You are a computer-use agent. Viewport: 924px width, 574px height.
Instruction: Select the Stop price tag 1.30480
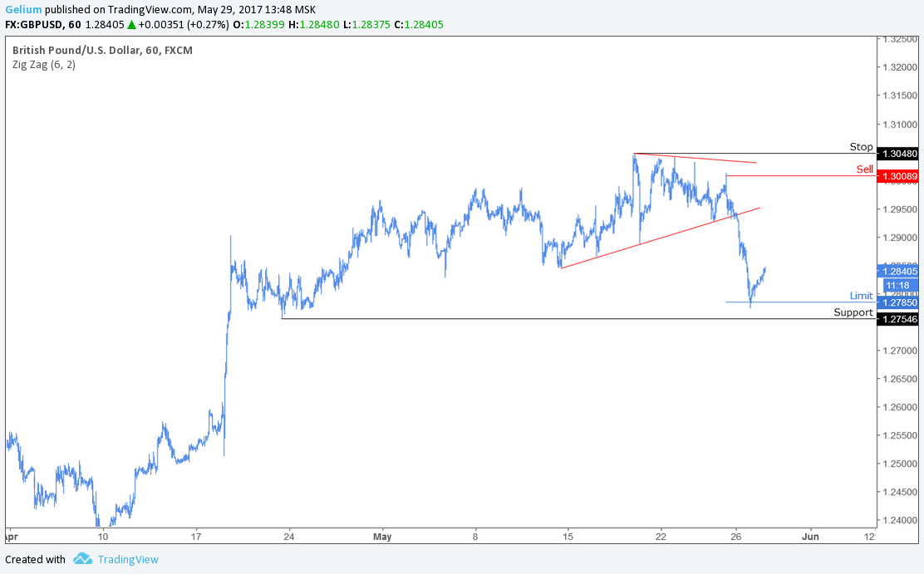click(897, 154)
